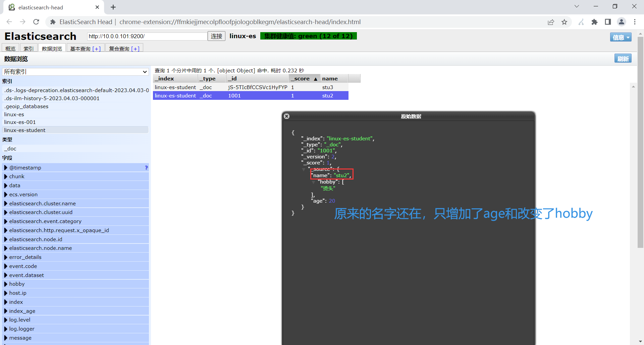Click the ElasticSearch Head extension icon in address bar

[x=53, y=22]
